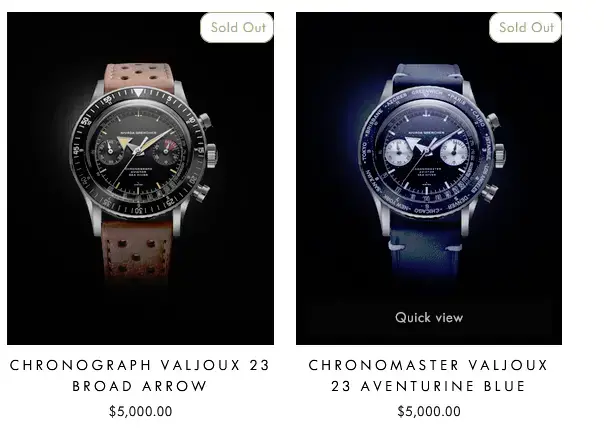Click the red-marked right subdial on Broad Arrow

pos(166,151)
